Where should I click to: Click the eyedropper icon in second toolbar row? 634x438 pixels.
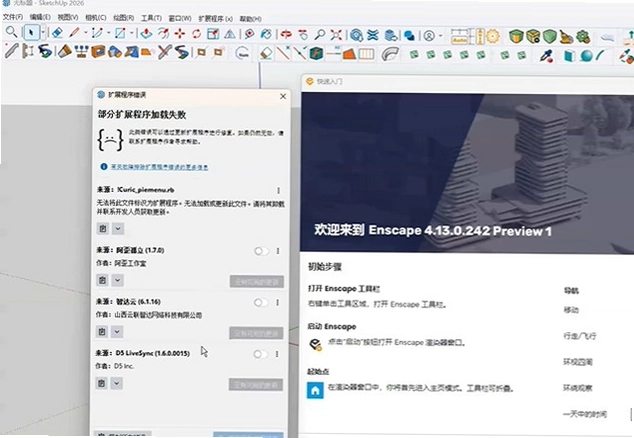(547, 56)
